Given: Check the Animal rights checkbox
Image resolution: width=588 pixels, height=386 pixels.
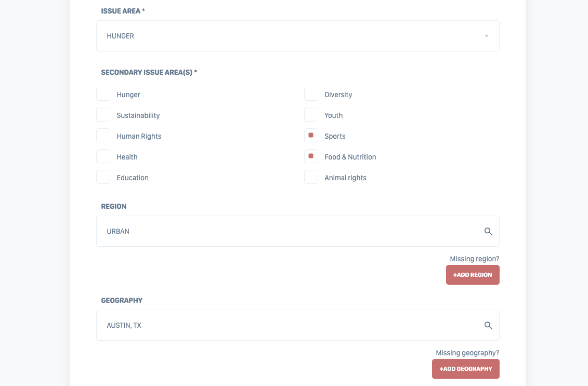Looking at the screenshot, I should [x=311, y=177].
